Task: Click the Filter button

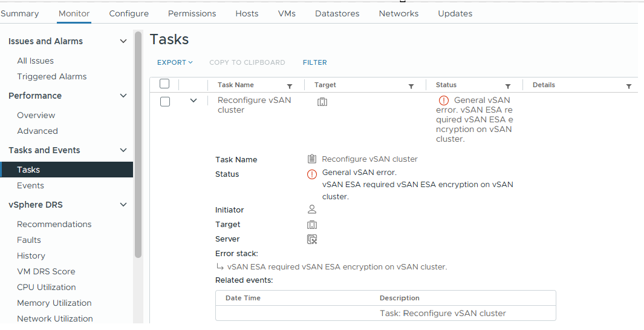Action: click(x=315, y=62)
